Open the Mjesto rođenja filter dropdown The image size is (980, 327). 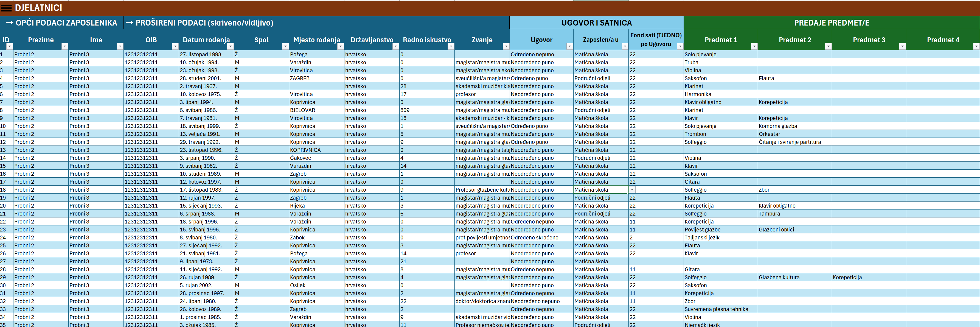click(x=341, y=46)
